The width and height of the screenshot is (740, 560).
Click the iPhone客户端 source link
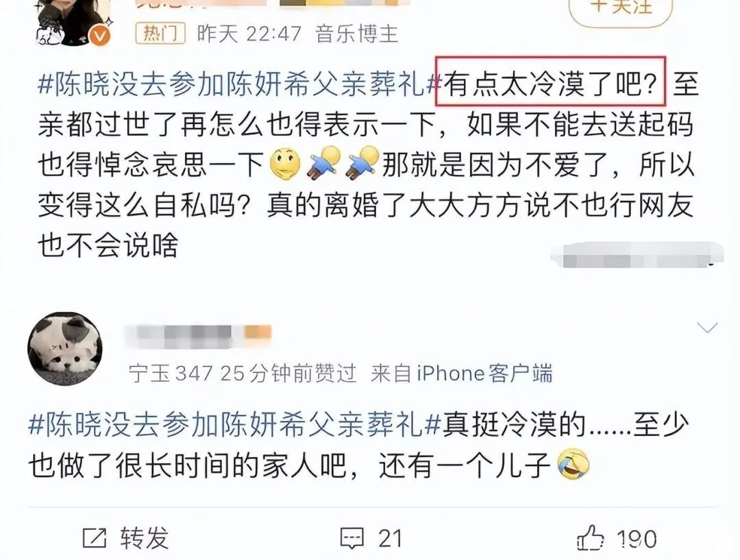coord(484,374)
